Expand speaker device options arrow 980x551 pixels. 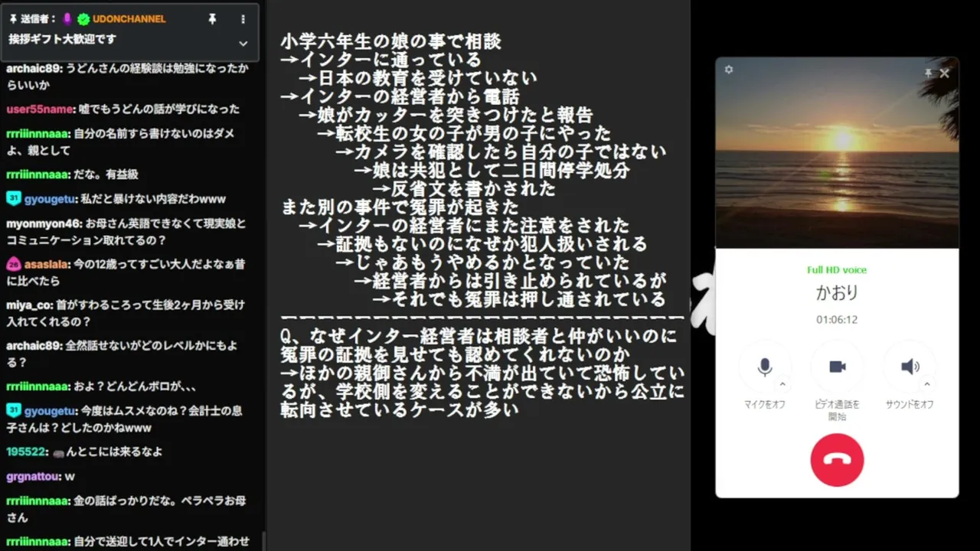(926, 384)
